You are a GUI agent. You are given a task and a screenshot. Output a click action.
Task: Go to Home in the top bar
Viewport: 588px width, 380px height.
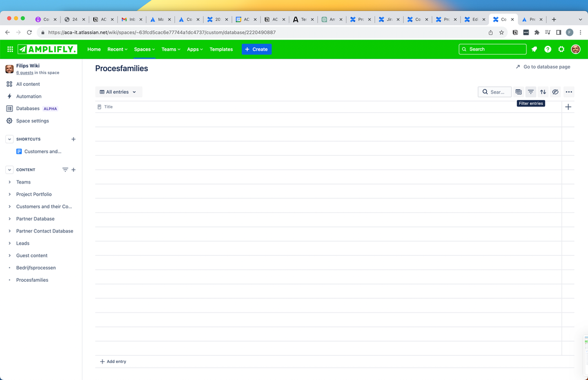94,49
